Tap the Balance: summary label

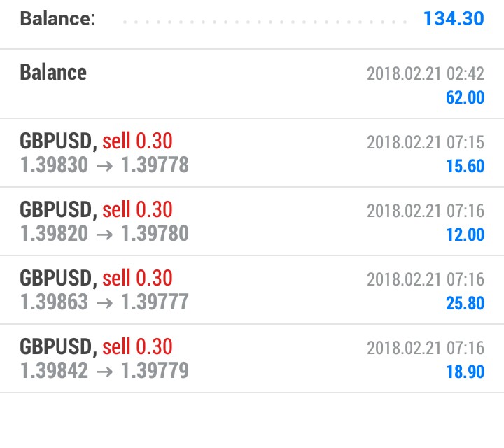58,18
